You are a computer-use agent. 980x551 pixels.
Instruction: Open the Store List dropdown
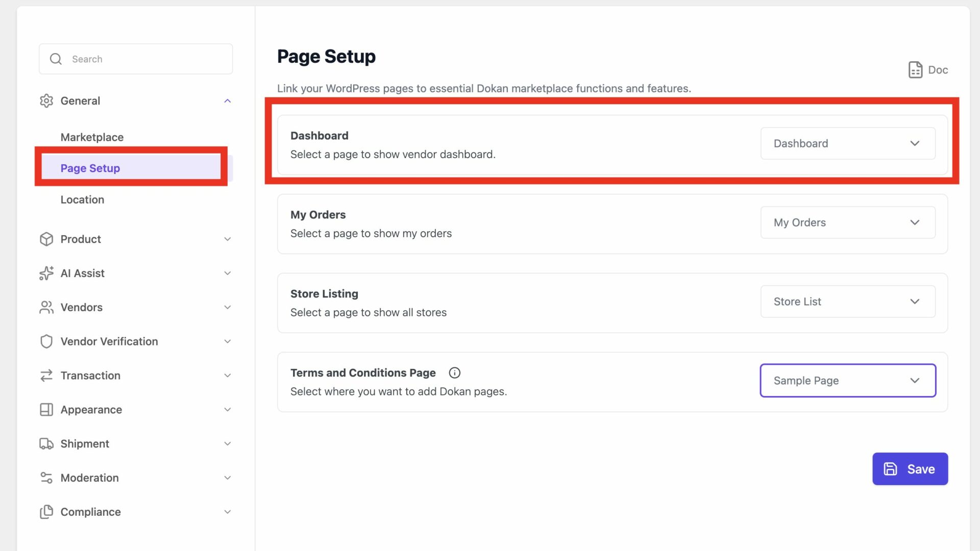(847, 301)
